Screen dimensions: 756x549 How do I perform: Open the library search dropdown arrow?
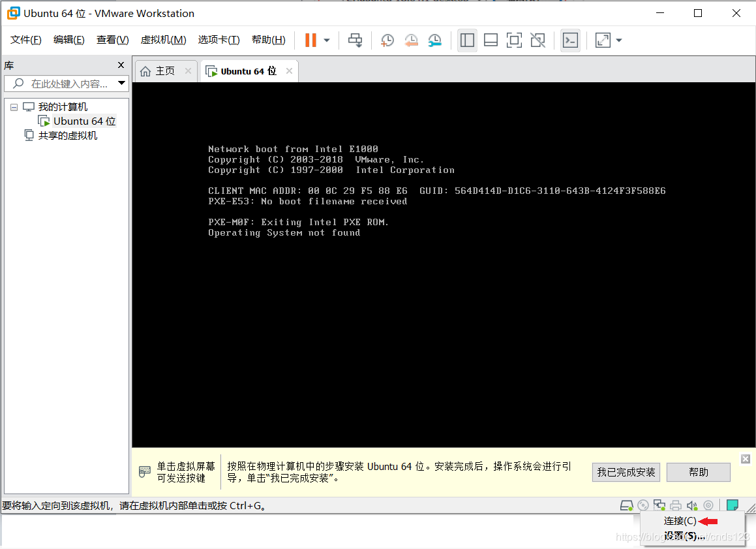121,83
